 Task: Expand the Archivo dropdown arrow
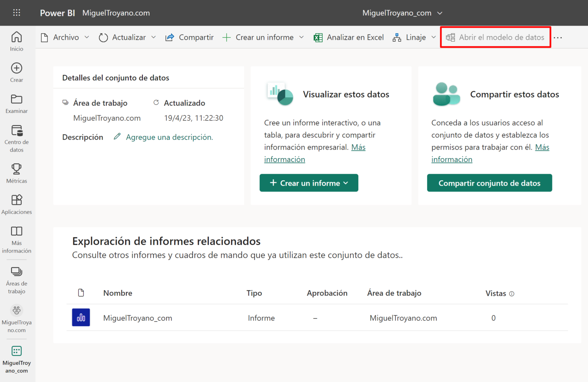[87, 37]
